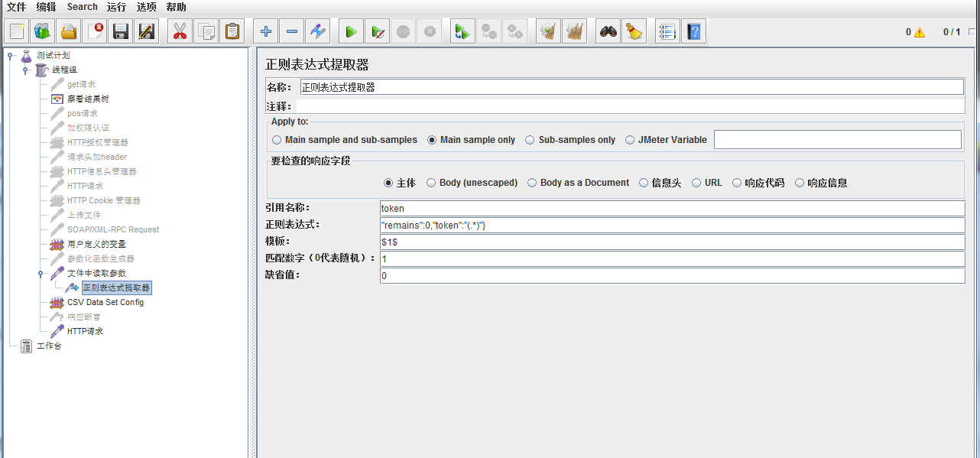Click the Remote Start icon
The width and height of the screenshot is (980, 458).
tap(462, 31)
